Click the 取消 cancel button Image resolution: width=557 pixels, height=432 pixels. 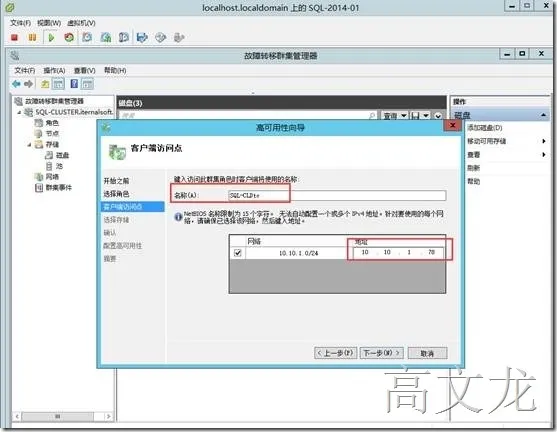coord(427,353)
